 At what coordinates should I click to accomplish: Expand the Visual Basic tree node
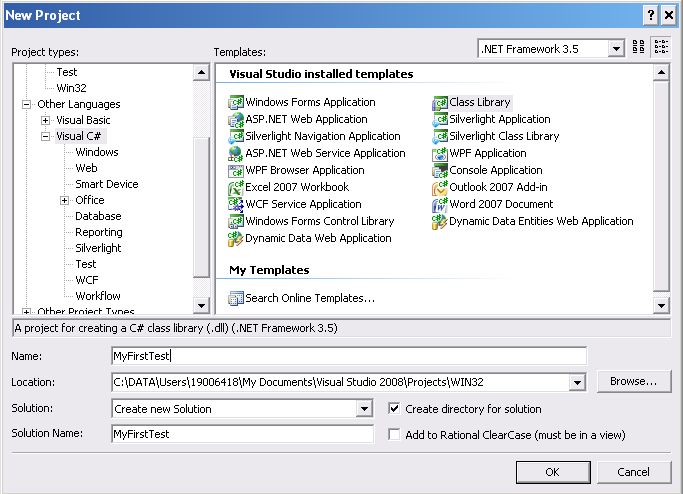pyautogui.click(x=45, y=120)
